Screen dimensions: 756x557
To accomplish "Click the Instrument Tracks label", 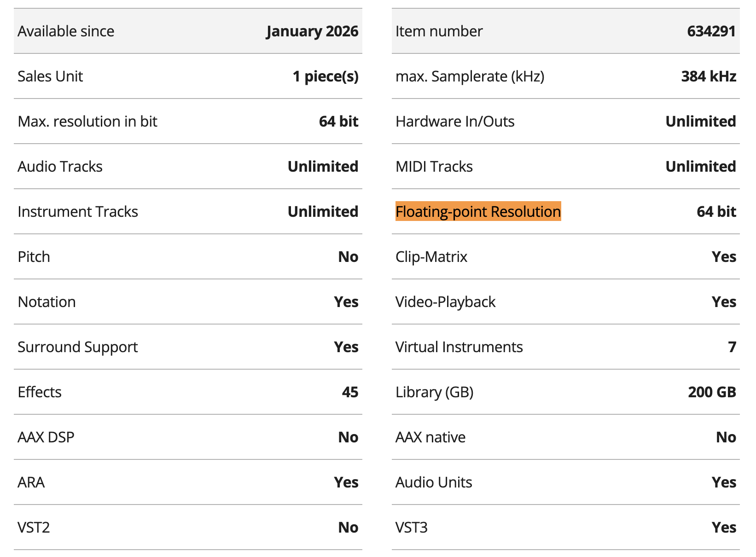I will point(78,212).
